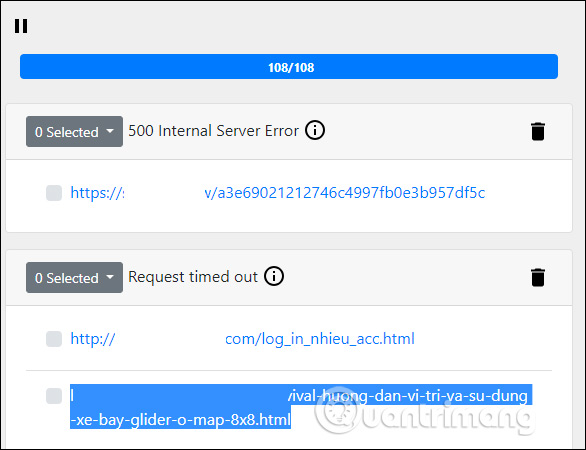Image resolution: width=586 pixels, height=450 pixels.
Task: Click dropdown caret in timed out Selected button
Action: point(110,277)
